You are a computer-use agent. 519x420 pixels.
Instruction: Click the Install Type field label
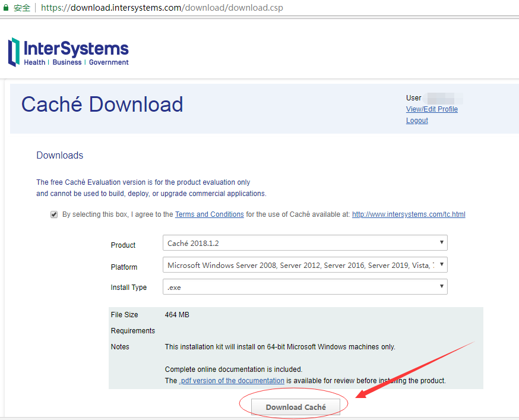coord(129,288)
